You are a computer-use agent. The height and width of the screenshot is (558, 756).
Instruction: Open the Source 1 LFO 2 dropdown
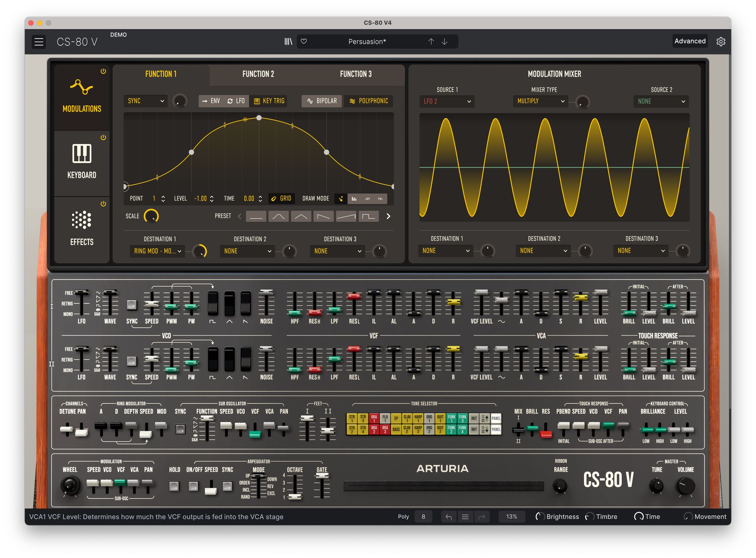click(447, 101)
